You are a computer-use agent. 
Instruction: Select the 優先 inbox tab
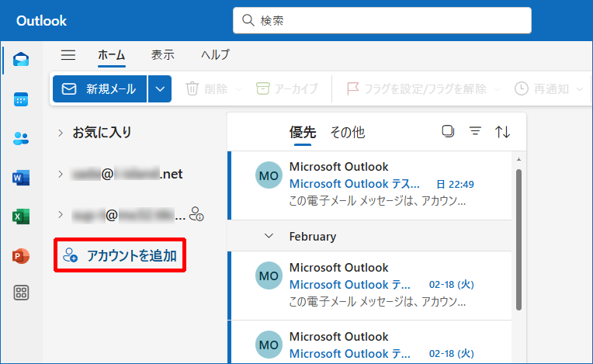tap(303, 132)
